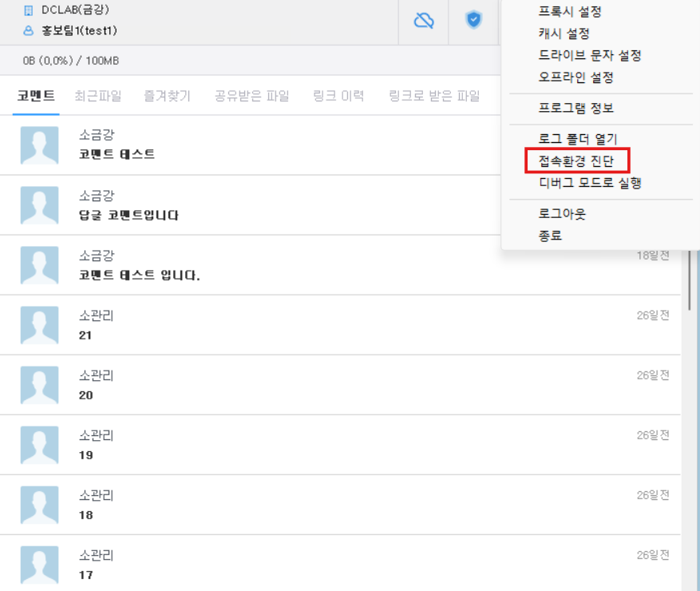Choose 프록시 설정 from the menu
700x591 pixels.
pyautogui.click(x=569, y=12)
